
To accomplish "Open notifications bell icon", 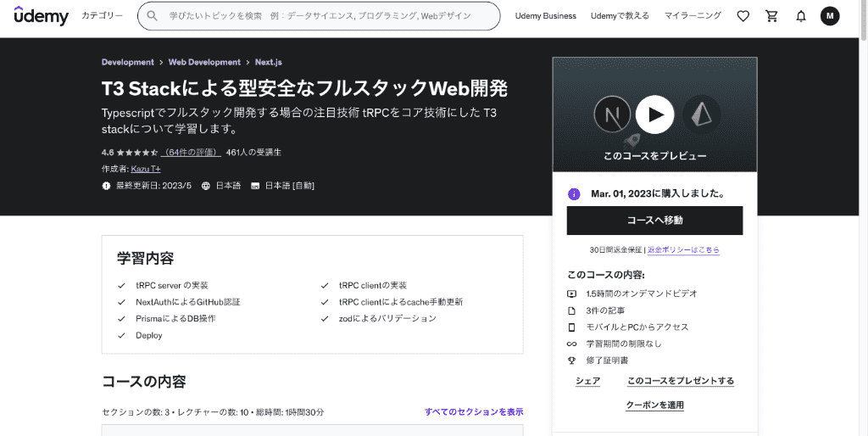I will tap(800, 16).
